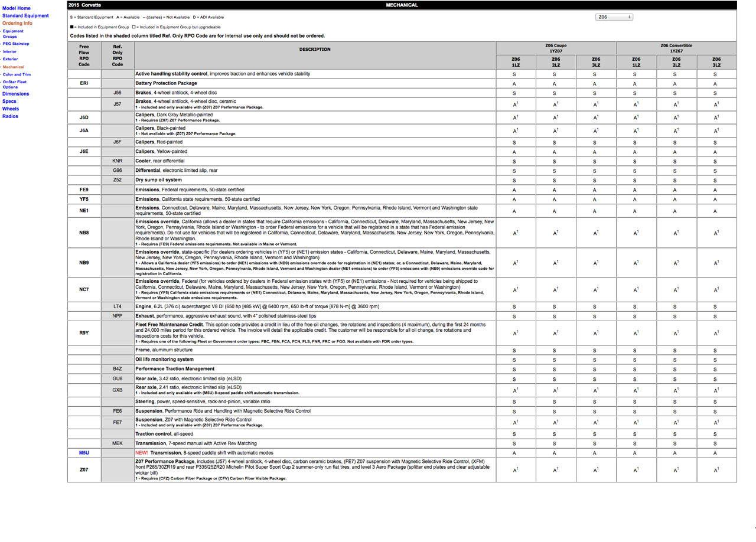The height and width of the screenshot is (542, 756).
Task: Click J6F reference code cell
Action: pyautogui.click(x=118, y=142)
